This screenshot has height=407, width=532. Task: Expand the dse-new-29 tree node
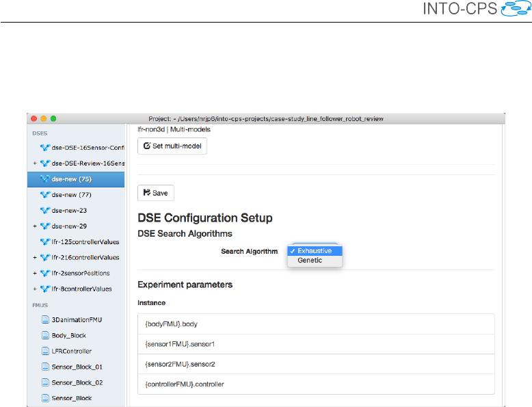tap(34, 226)
